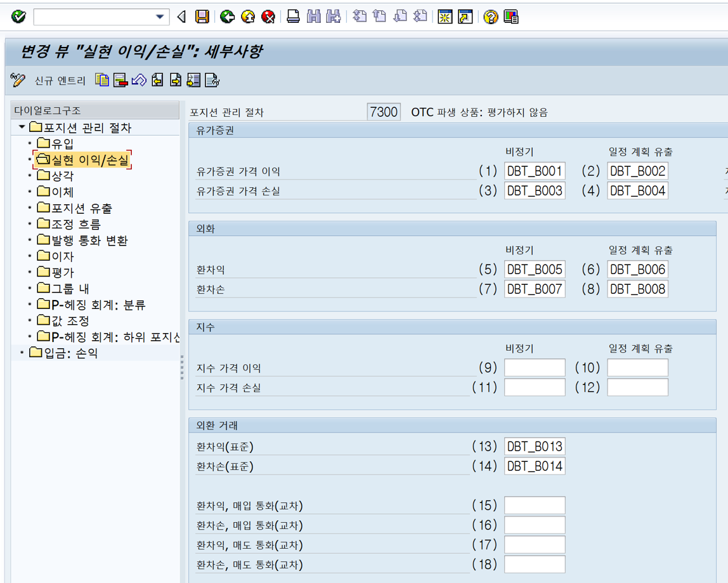The height and width of the screenshot is (583, 728).
Task: Open the 이체 folder
Action: point(55,192)
